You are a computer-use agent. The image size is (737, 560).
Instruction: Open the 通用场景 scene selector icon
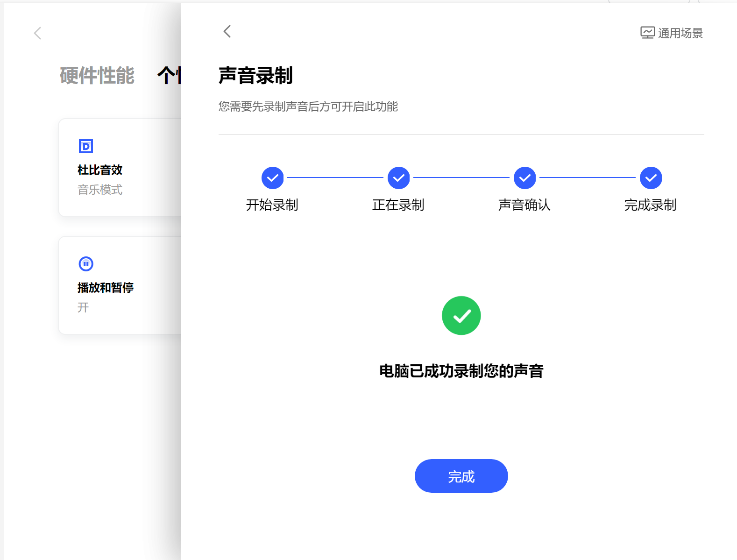647,33
